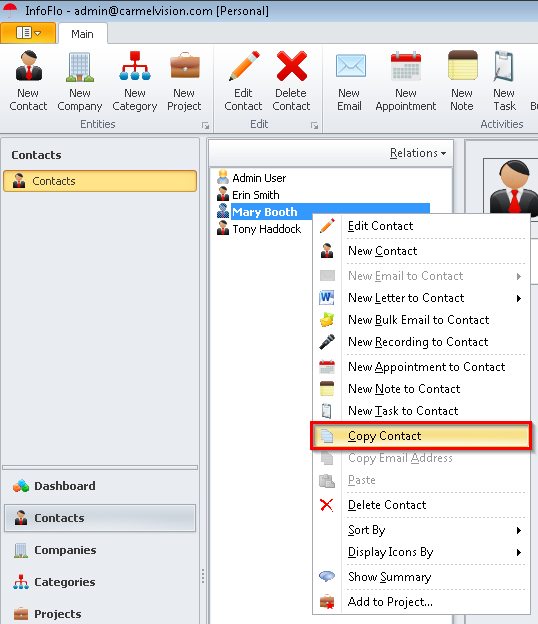Choose Delete Contact in the context menu
This screenshot has width=538, height=624.
click(x=421, y=505)
